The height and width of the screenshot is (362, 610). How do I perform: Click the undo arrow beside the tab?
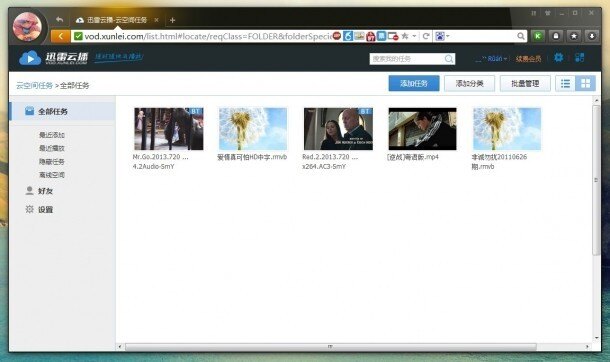point(59,19)
